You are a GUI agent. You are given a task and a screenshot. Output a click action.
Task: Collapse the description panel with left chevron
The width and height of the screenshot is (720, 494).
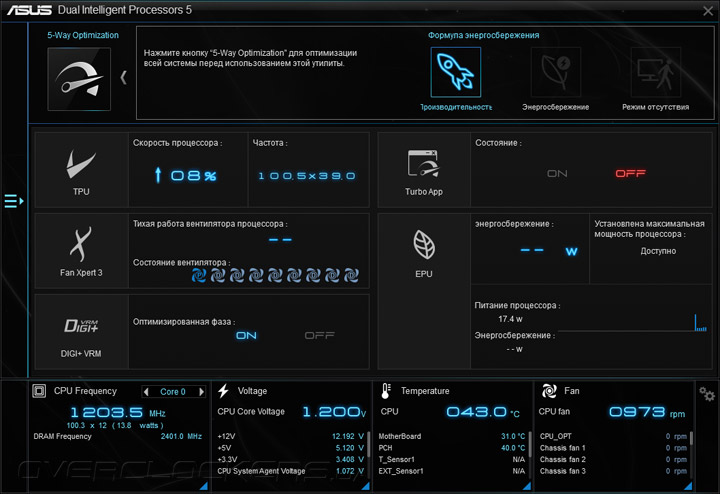124,77
